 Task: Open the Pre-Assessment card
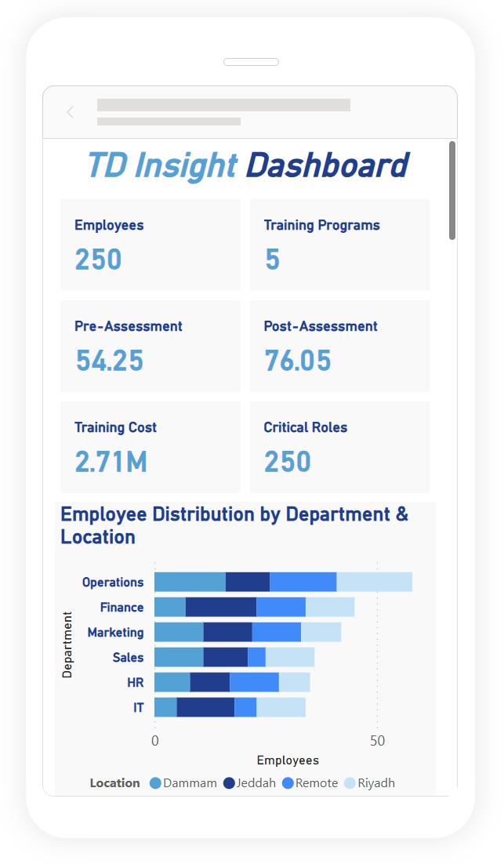(150, 346)
